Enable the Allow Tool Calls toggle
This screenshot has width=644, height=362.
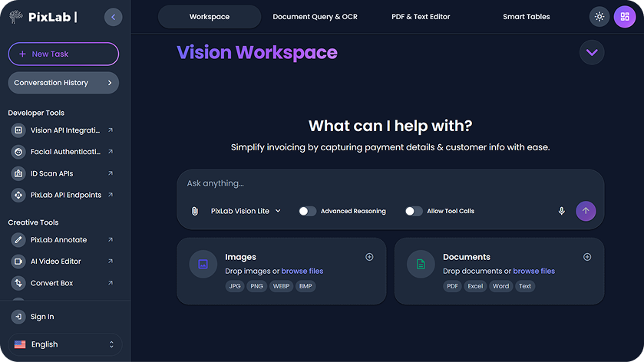pos(414,211)
